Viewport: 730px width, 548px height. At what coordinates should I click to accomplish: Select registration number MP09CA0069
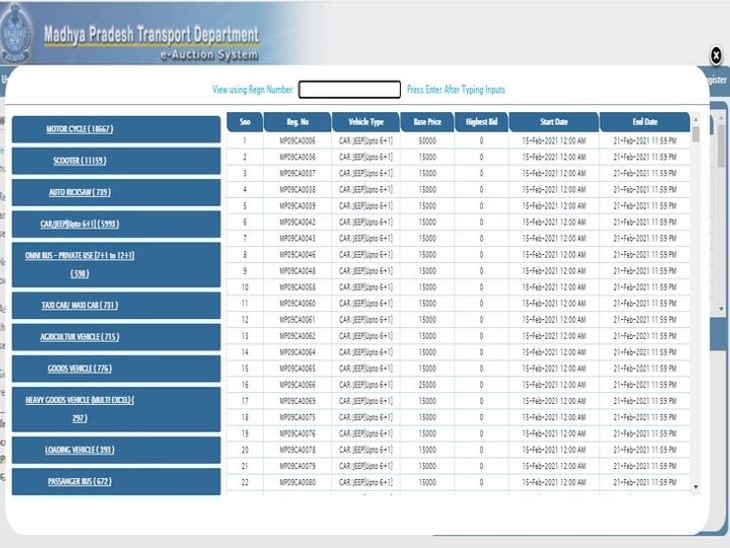(x=297, y=401)
